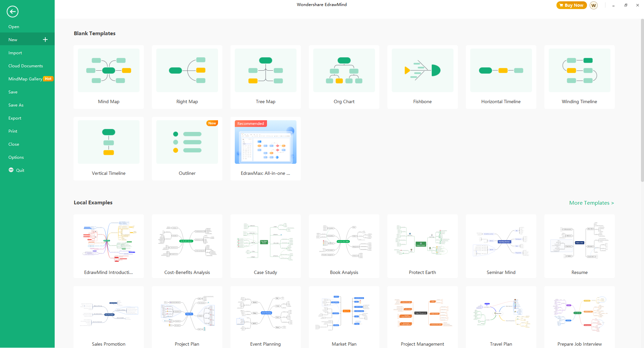Open the user account W avatar

click(593, 5)
